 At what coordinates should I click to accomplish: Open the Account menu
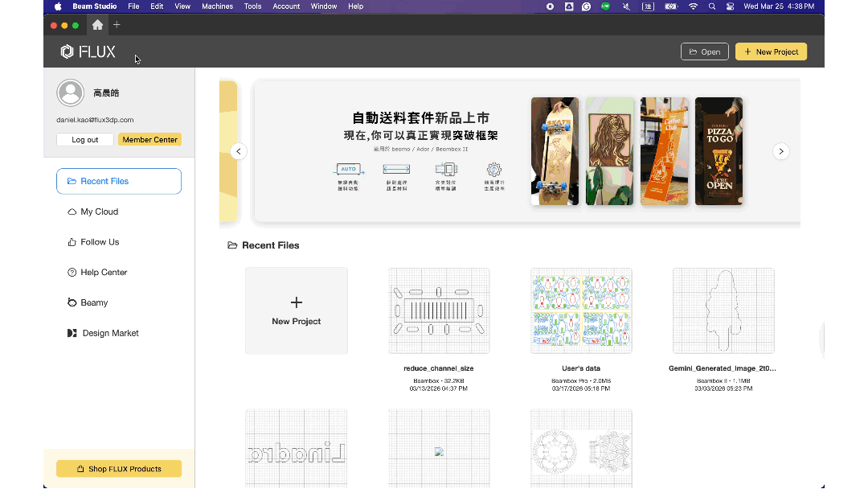(x=286, y=6)
